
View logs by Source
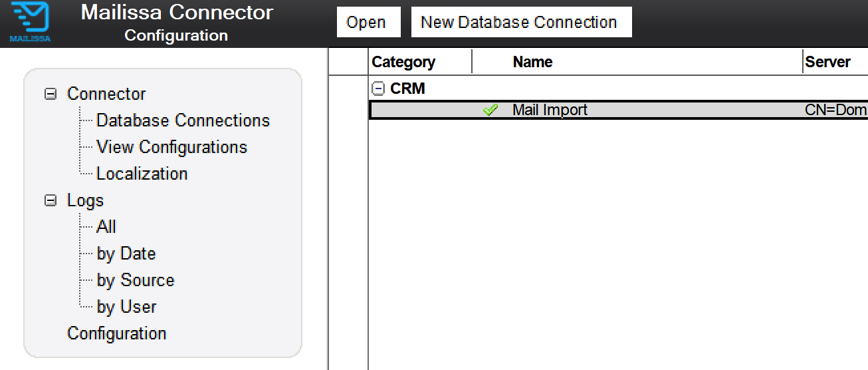tap(135, 280)
